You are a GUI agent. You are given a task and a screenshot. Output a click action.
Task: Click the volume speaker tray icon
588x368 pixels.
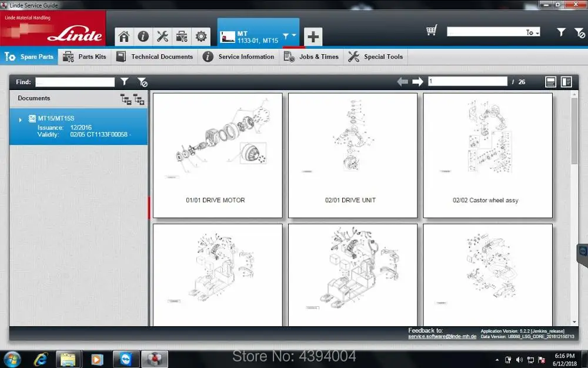pos(519,360)
